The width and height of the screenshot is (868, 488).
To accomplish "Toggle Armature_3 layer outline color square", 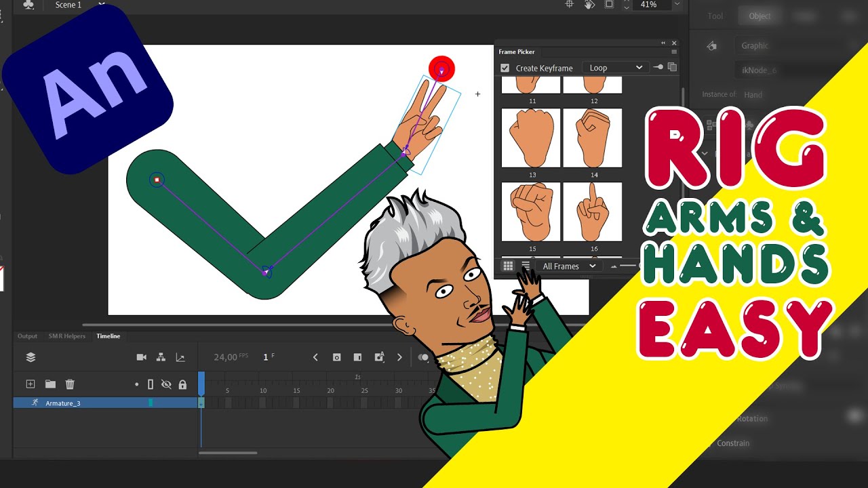I will coord(151,403).
